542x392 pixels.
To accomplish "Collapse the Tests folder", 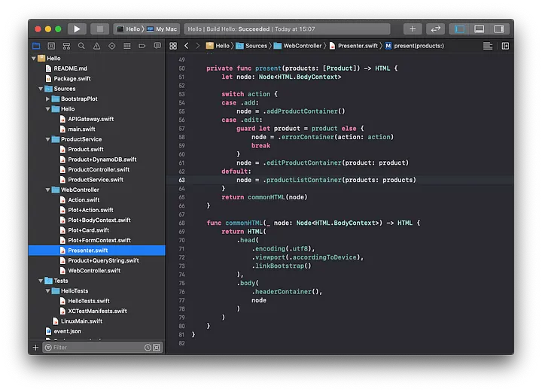I will 41,281.
